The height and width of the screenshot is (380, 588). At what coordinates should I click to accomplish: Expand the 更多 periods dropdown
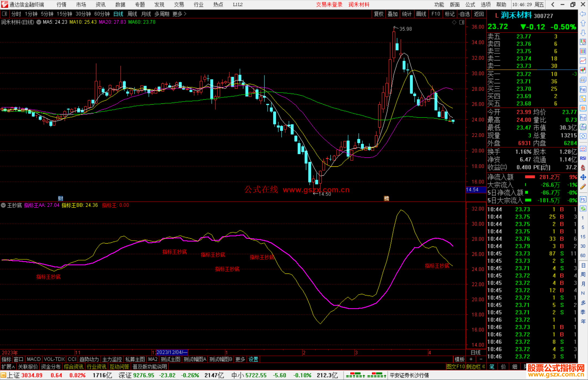click(179, 14)
